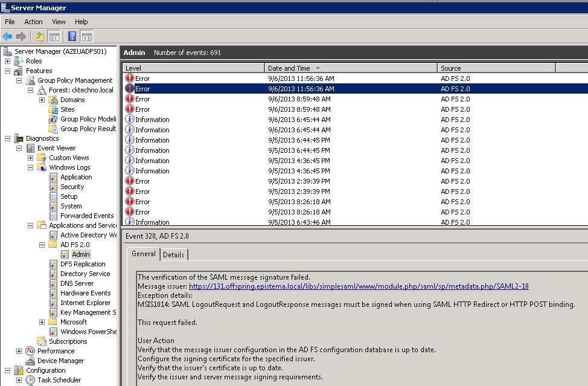Collapse the Diagnostics node
Image resolution: width=588 pixels, height=386 pixels.
[x=7, y=138]
